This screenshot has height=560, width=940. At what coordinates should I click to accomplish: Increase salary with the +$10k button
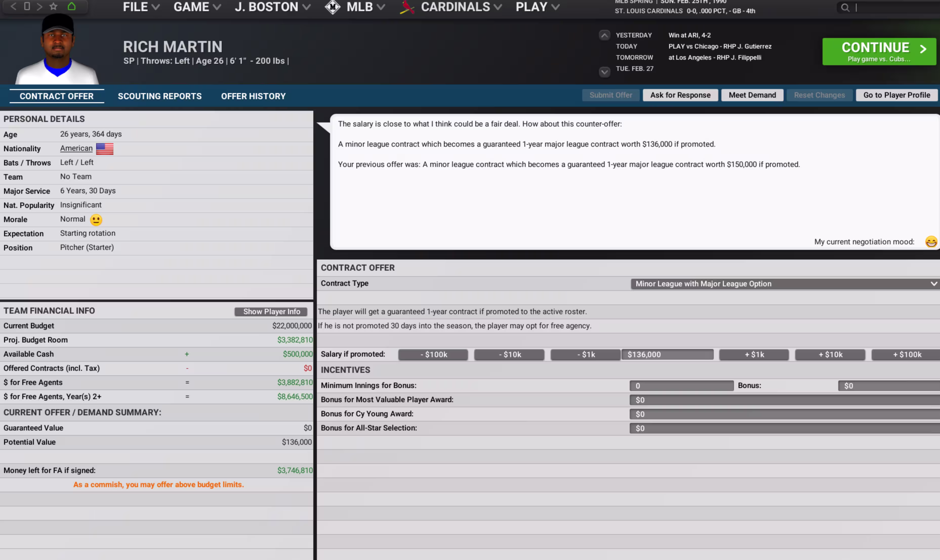tap(830, 355)
